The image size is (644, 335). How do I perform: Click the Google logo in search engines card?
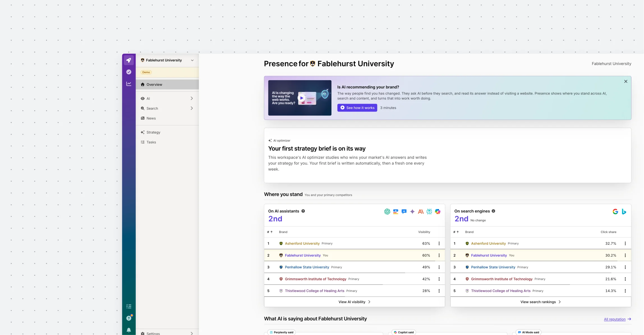[x=615, y=212]
